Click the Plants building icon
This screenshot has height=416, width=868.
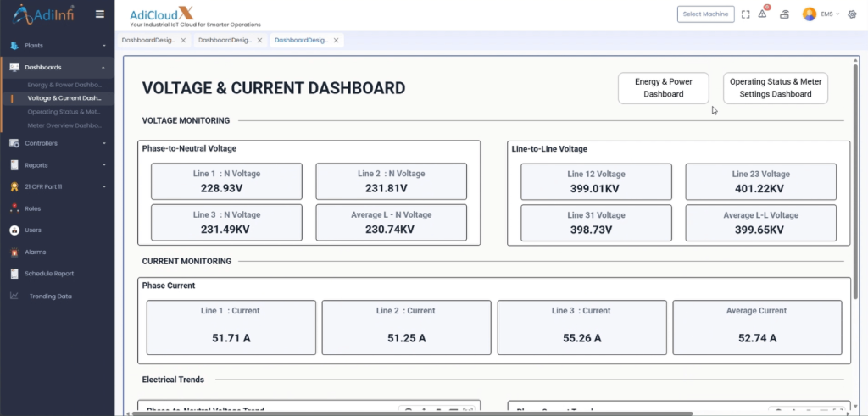coord(14,46)
